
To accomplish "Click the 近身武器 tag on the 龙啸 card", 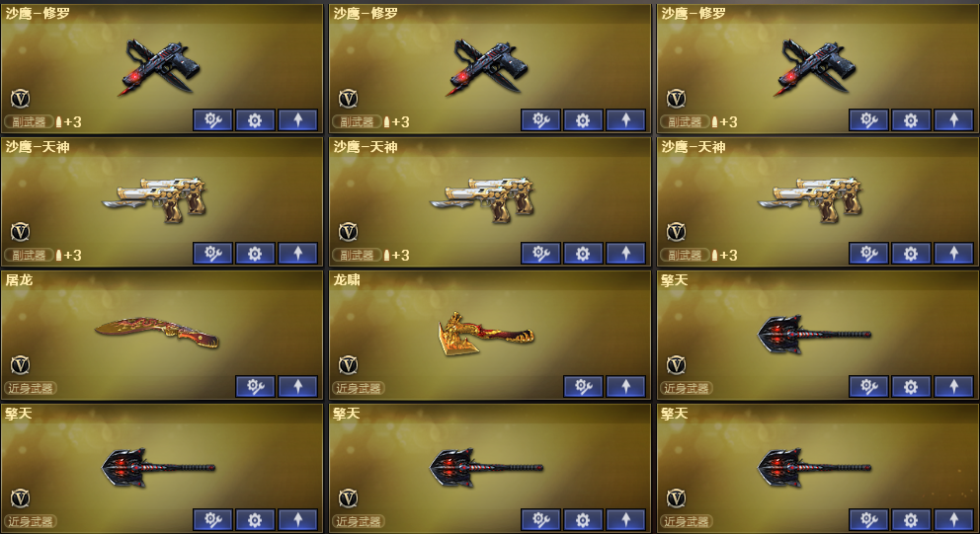I will [359, 389].
